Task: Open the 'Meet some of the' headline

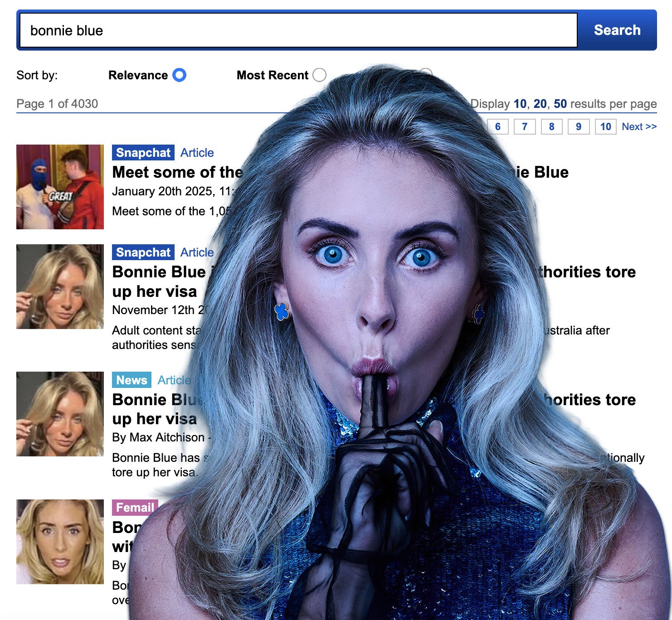Action: pyautogui.click(x=177, y=172)
